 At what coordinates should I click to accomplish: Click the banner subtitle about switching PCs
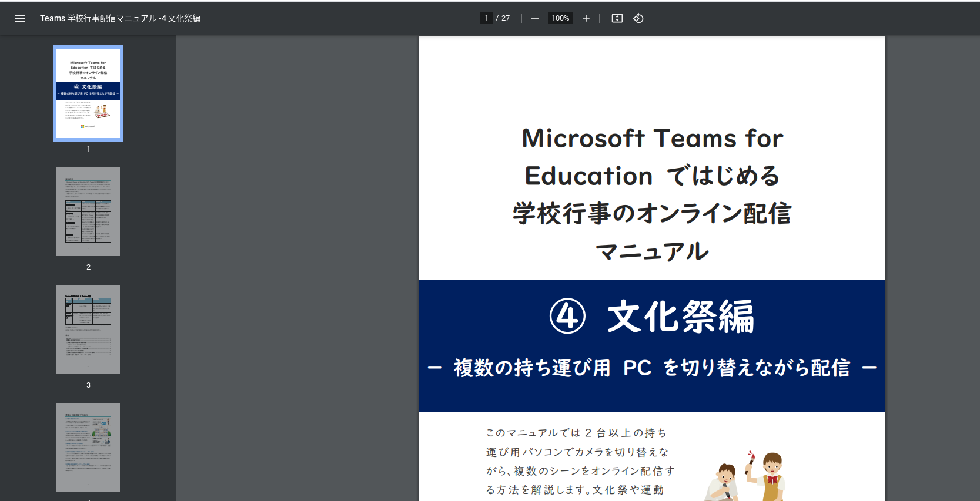tap(651, 368)
